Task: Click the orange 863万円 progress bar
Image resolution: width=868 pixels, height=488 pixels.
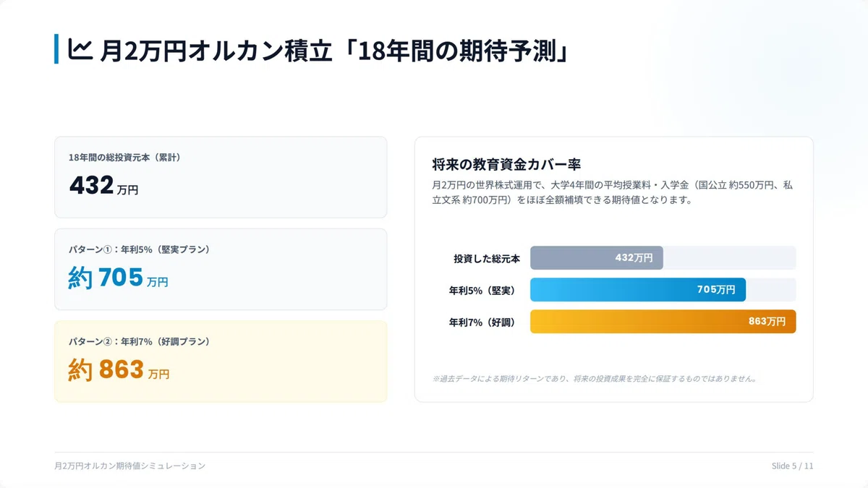Action: pyautogui.click(x=663, y=321)
